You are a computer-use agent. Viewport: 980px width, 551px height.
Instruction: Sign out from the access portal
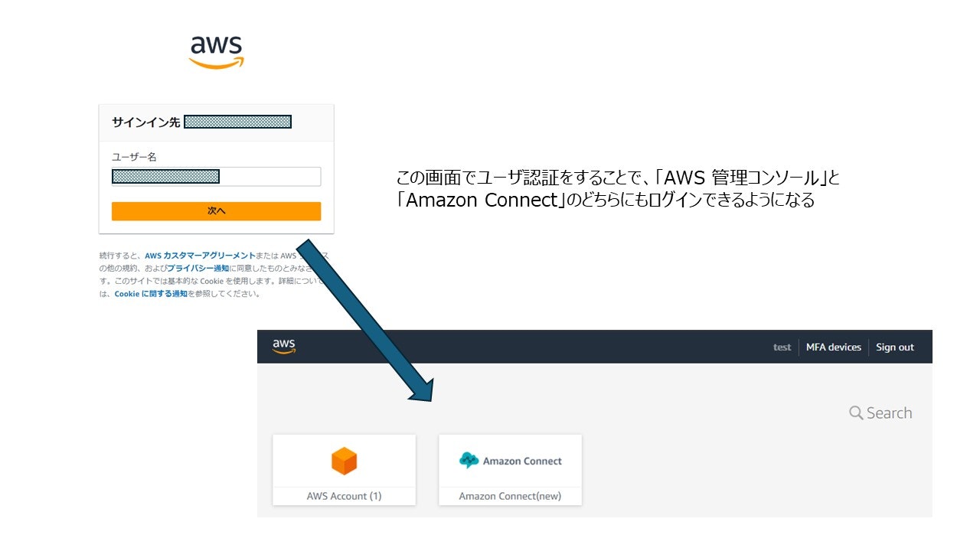(x=894, y=347)
